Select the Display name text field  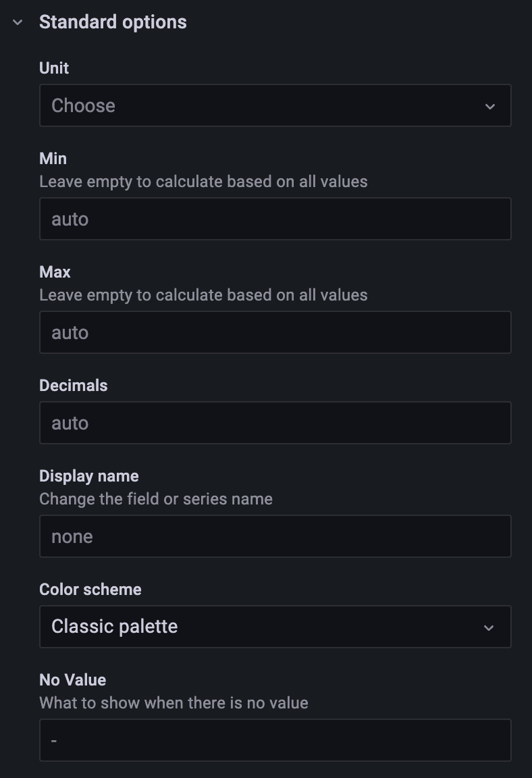click(x=275, y=536)
